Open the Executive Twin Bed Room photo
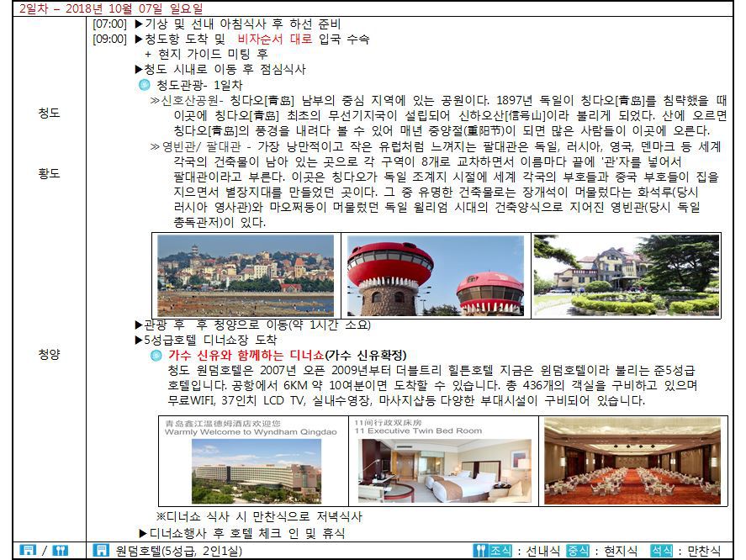 coord(444,471)
